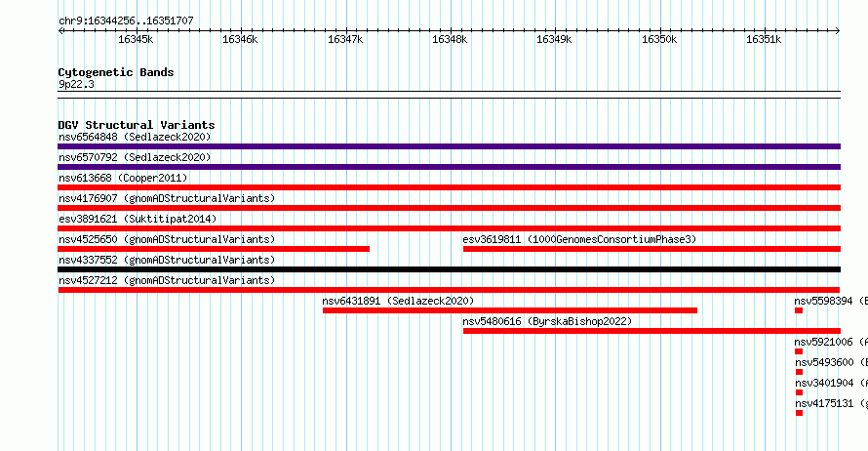Image resolution: width=868 pixels, height=451 pixels.
Task: Select the red bar under nsv5480616
Action: 651,331
